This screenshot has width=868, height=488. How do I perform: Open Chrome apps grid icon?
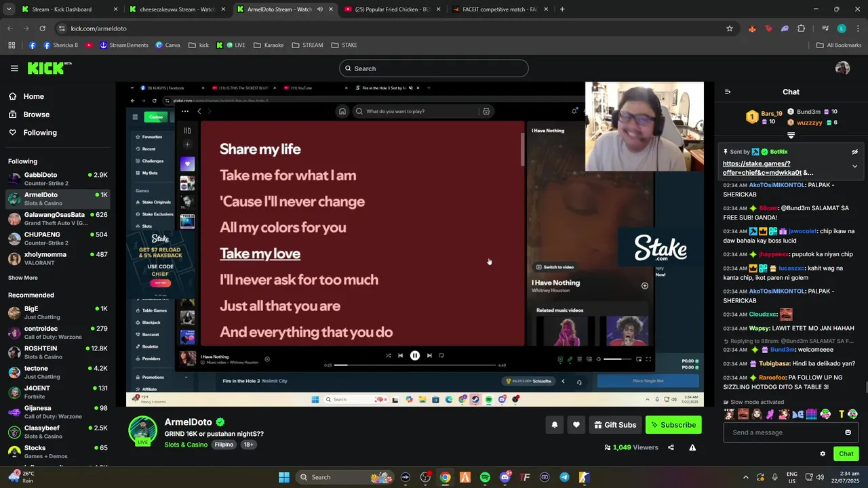(12, 45)
